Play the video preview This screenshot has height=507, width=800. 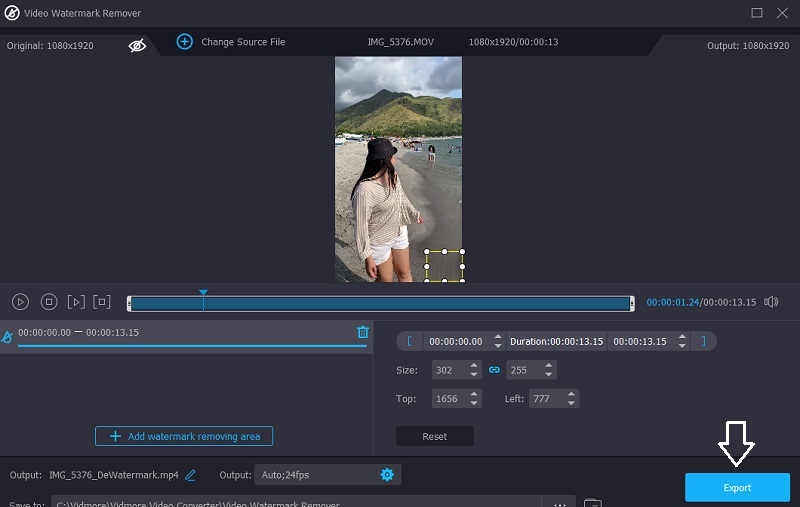pyautogui.click(x=20, y=302)
